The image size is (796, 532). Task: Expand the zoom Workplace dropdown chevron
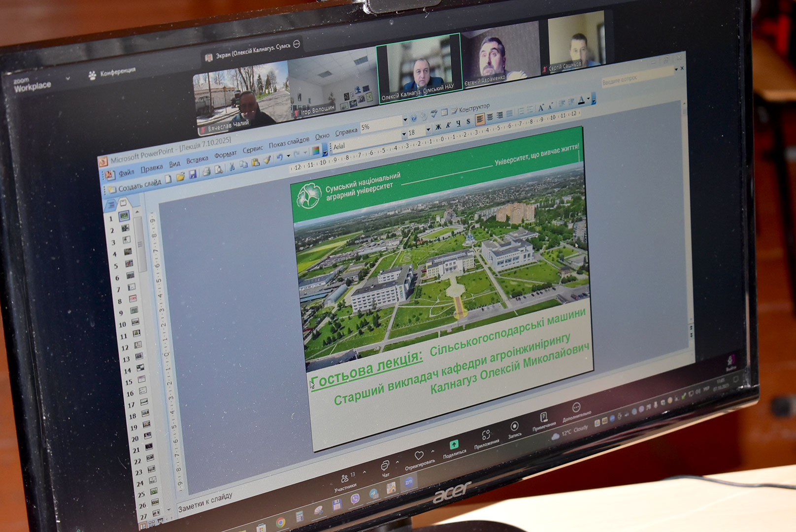(67, 78)
